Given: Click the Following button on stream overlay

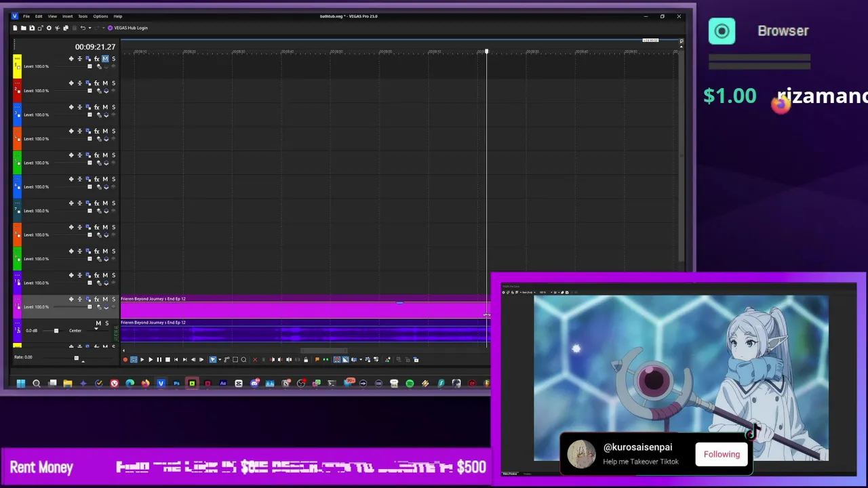Looking at the screenshot, I should point(722,454).
